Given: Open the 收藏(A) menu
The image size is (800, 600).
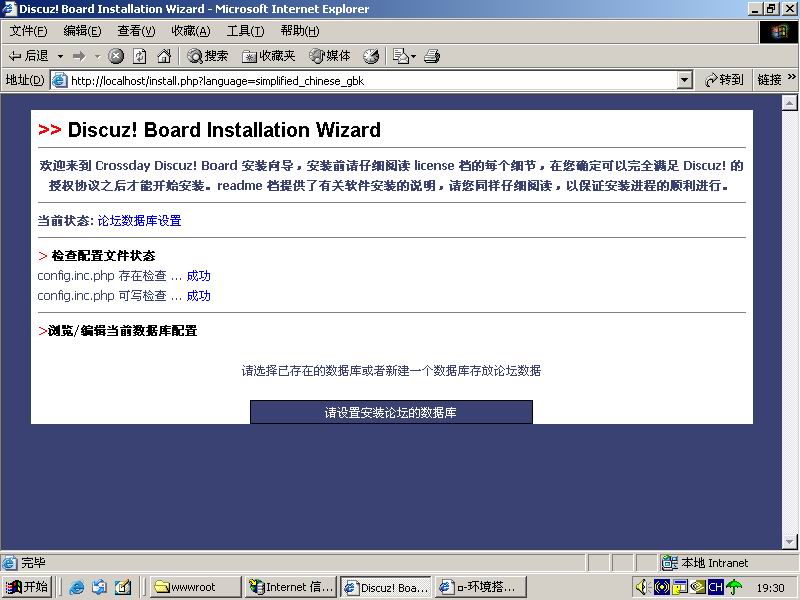Looking at the screenshot, I should click(x=190, y=31).
